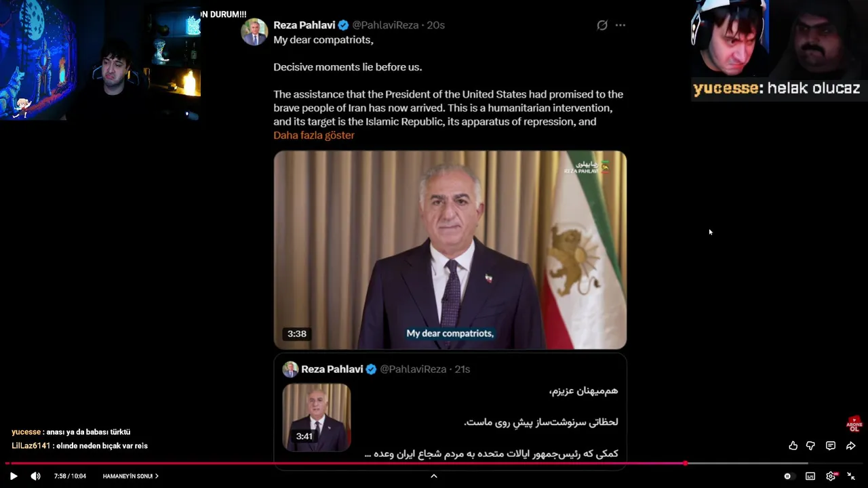Click the ABONE OL subscribe watermark

click(854, 424)
